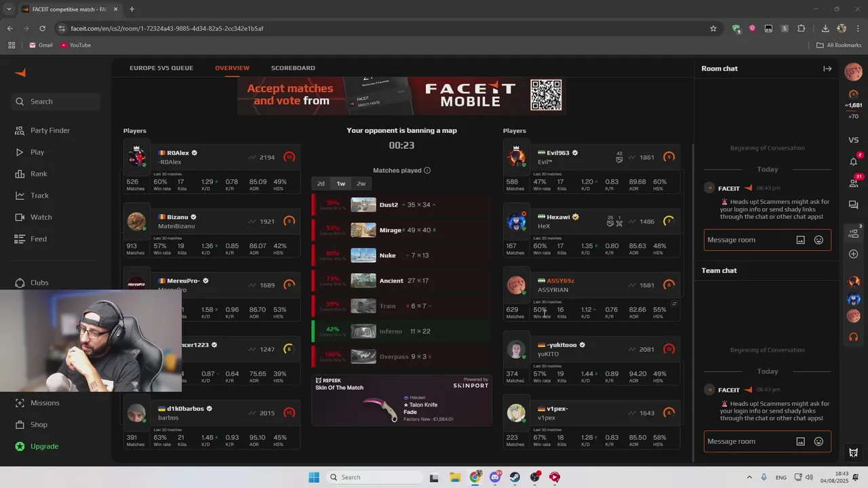
Task: Open emoji picker in Room chat
Action: [818, 240]
